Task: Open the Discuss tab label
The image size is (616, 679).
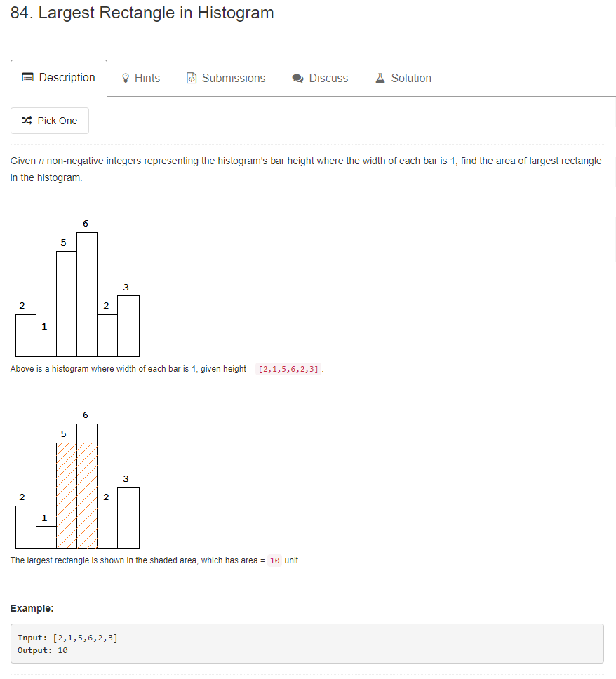Action: (x=328, y=79)
